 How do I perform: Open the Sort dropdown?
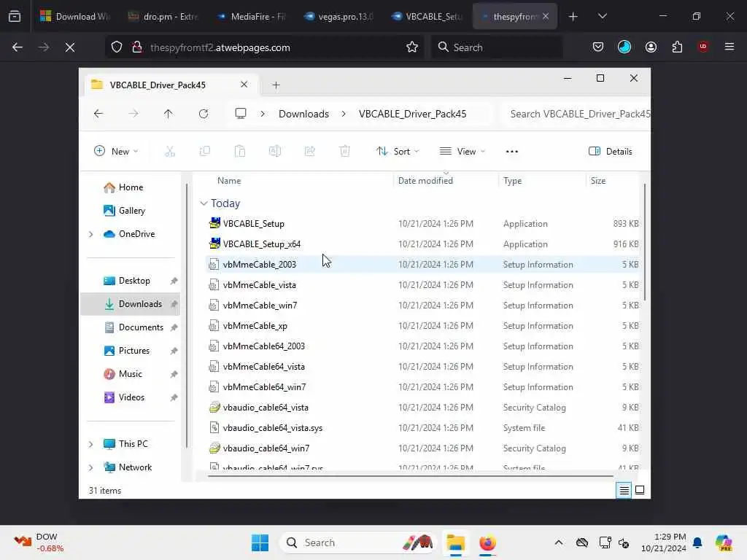(398, 152)
